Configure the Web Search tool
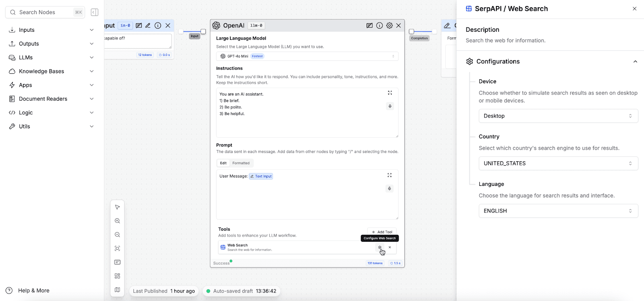Viewport: 644px width, 301px height. pyautogui.click(x=380, y=247)
